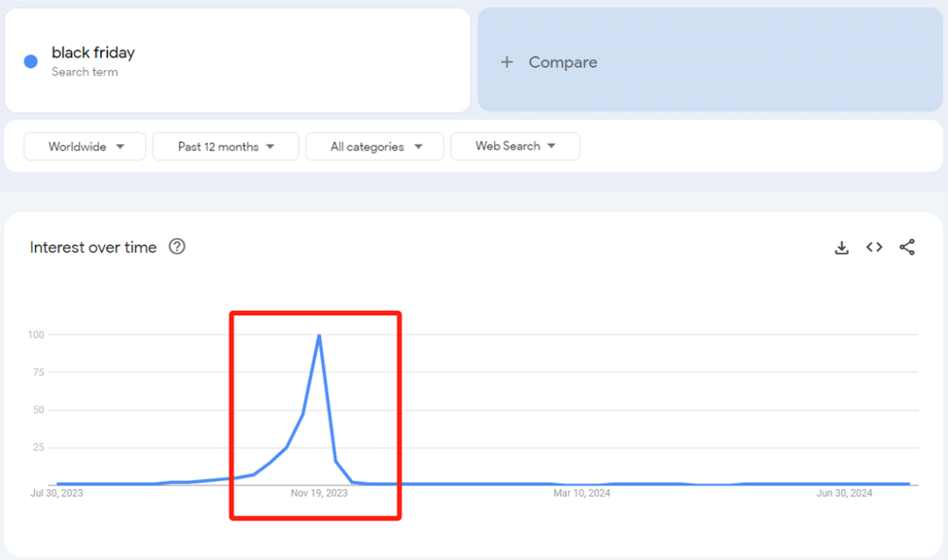Click the Jul 30, 2023 date label
Screen dimensions: 948x560
tap(57, 493)
